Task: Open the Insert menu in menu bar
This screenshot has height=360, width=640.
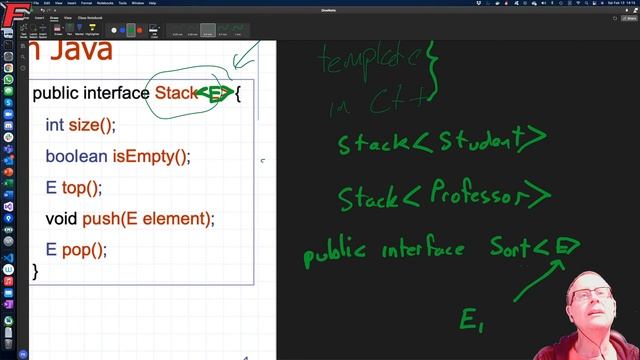Action: click(71, 3)
